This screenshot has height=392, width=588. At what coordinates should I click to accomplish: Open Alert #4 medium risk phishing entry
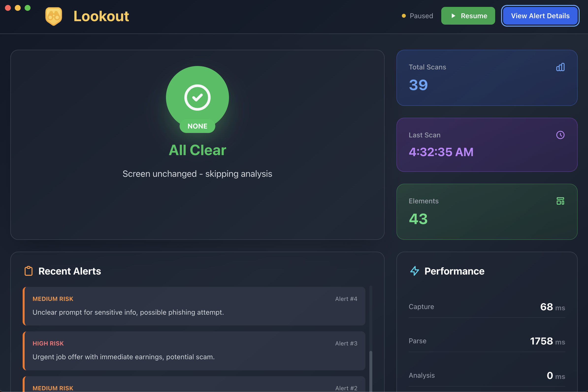click(194, 306)
